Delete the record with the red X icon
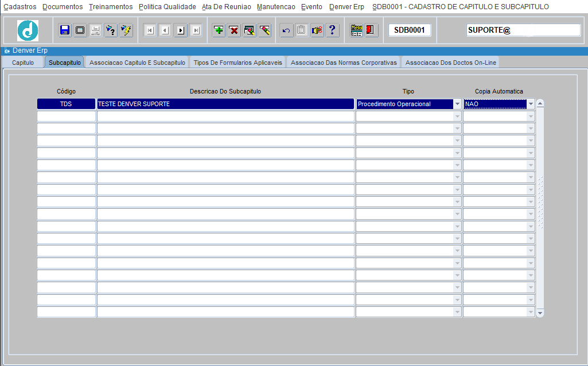The width and height of the screenshot is (588, 366). tap(234, 30)
